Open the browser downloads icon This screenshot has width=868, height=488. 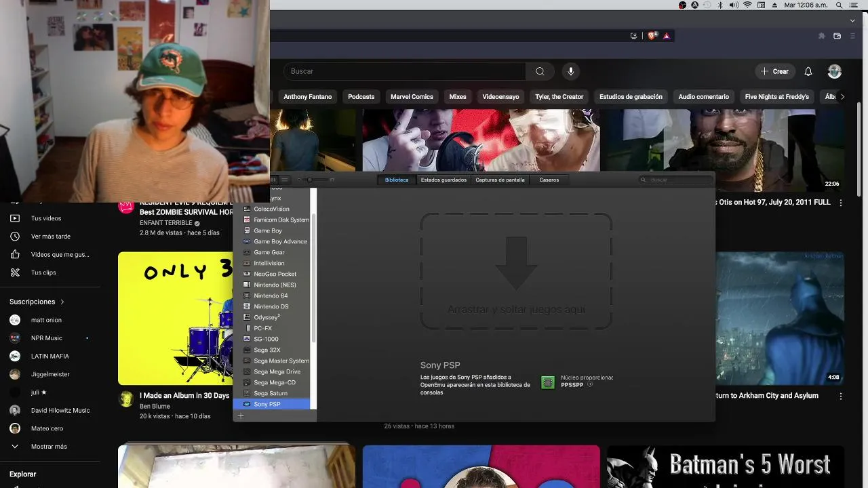pos(633,36)
